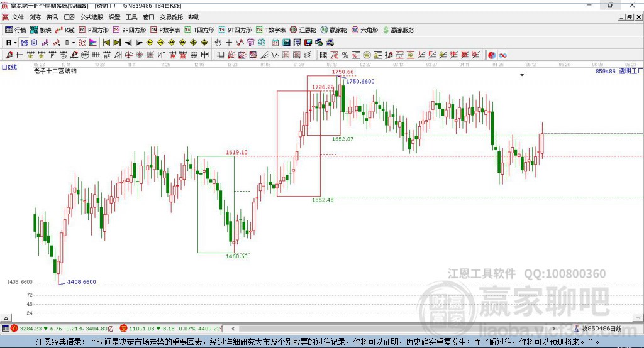Click the 1750.66 high price label

pos(343,72)
